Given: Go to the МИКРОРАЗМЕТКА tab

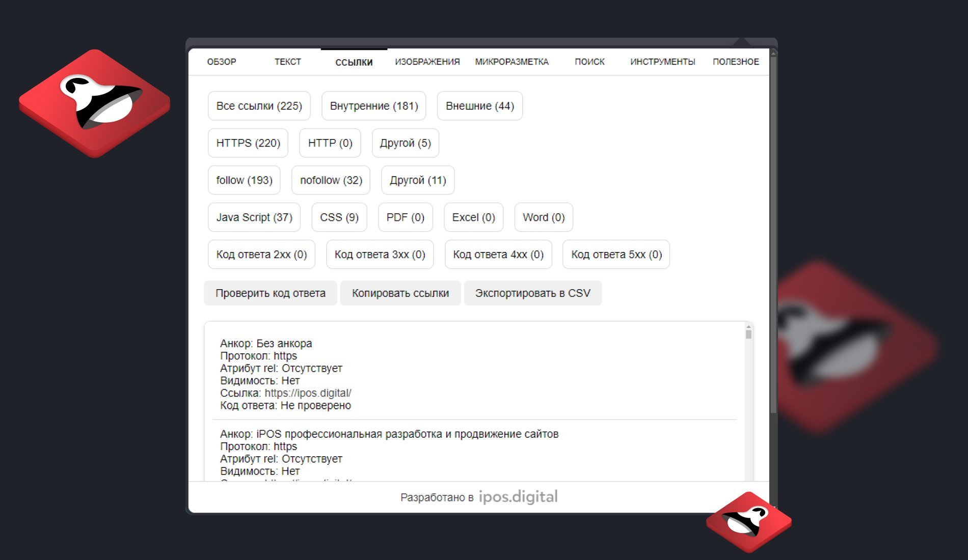Looking at the screenshot, I should 512,62.
